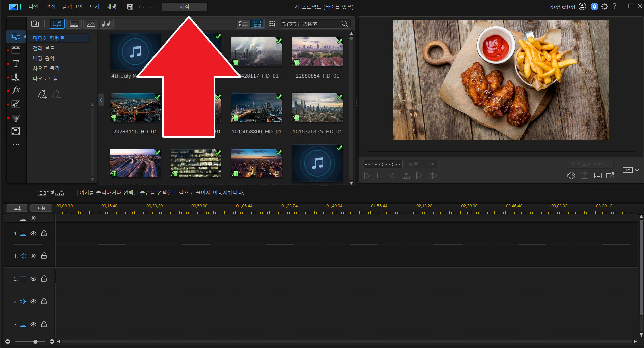The image size is (644, 348).
Task: Filter library to audio files only
Action: pos(106,24)
